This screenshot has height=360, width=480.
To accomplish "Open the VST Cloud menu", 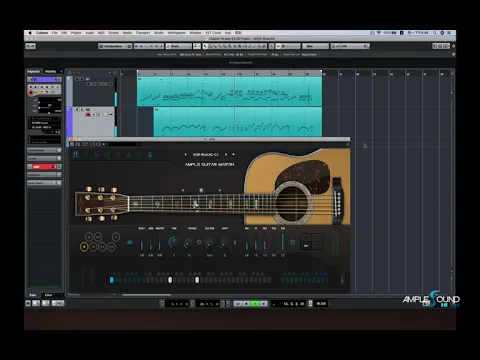I will (x=213, y=33).
